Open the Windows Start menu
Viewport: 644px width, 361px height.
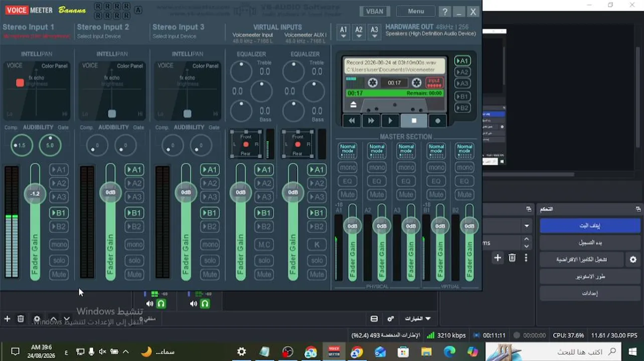(632, 352)
